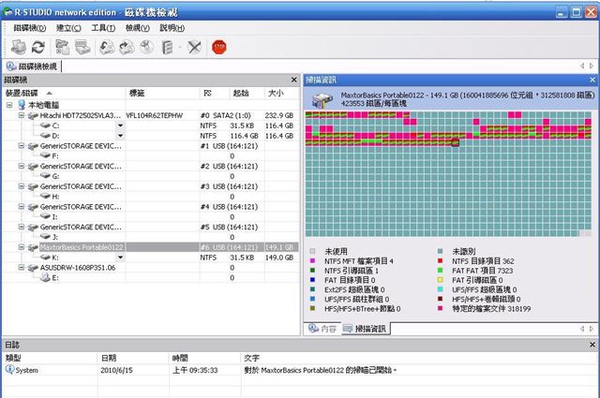Click the NTFS MFT magenta legend swatch

[x=313, y=261]
